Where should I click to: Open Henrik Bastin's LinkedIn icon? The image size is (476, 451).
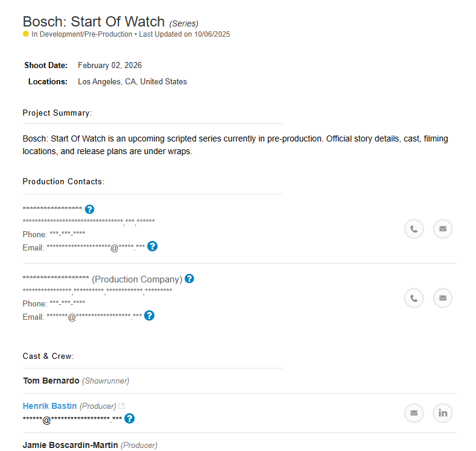[443, 413]
